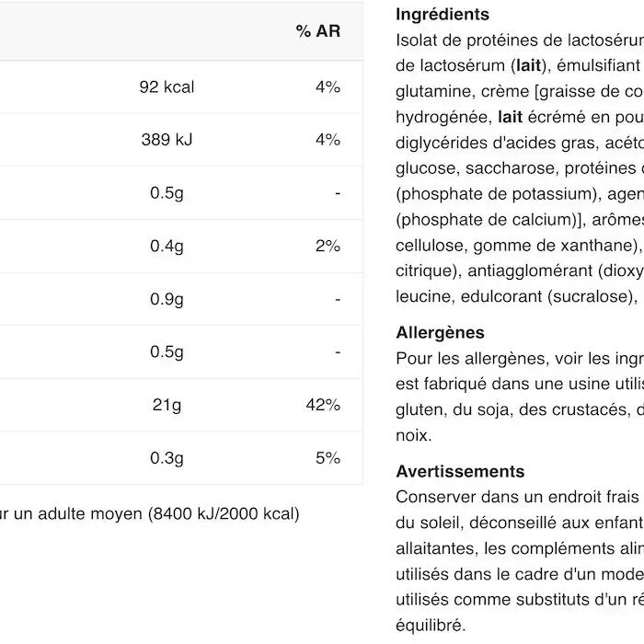Click the 2% value beside 0.4g
Viewport: 644px width, 644px height.
tap(328, 246)
